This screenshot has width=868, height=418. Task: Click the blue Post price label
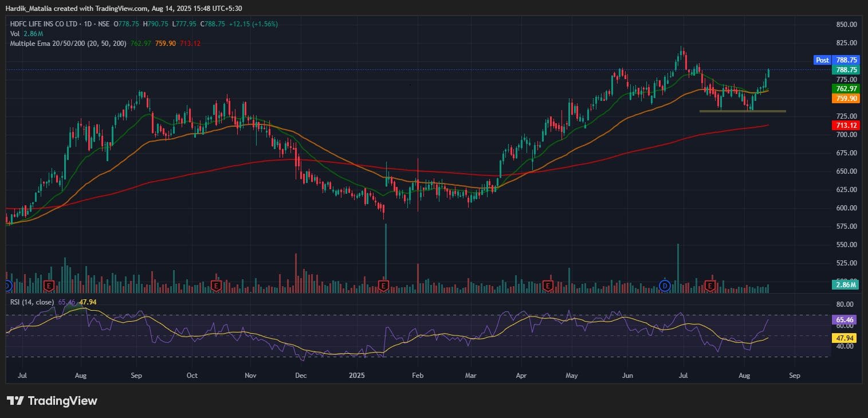(x=822, y=60)
